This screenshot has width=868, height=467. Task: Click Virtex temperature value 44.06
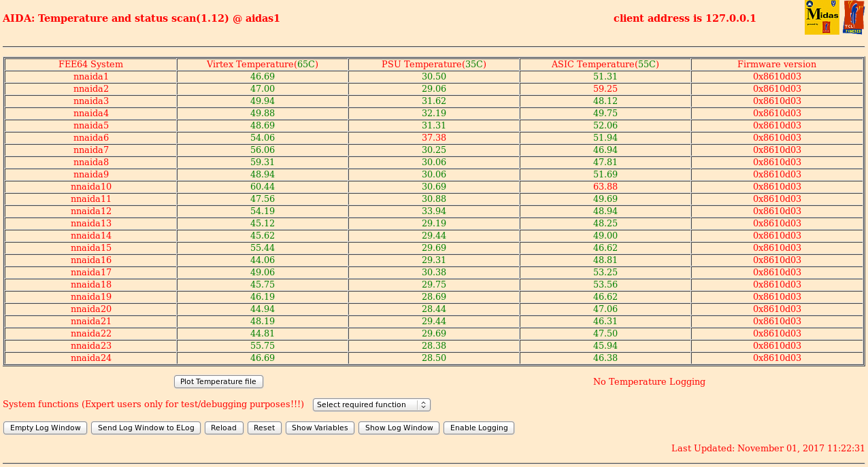click(x=263, y=260)
